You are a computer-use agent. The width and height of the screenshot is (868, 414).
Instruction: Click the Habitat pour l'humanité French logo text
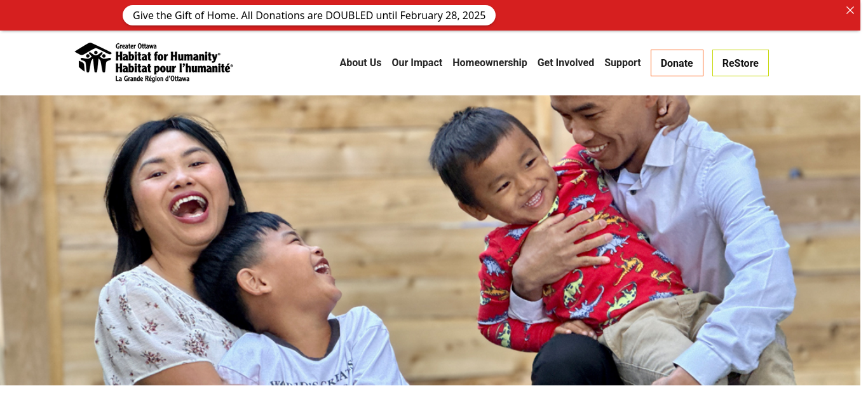[x=174, y=68]
